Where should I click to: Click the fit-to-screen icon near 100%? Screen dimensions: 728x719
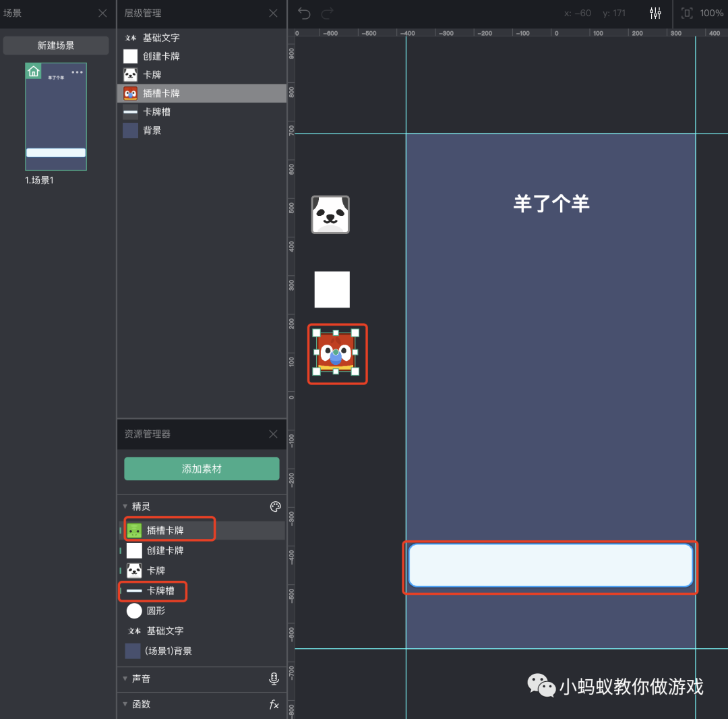tap(687, 13)
